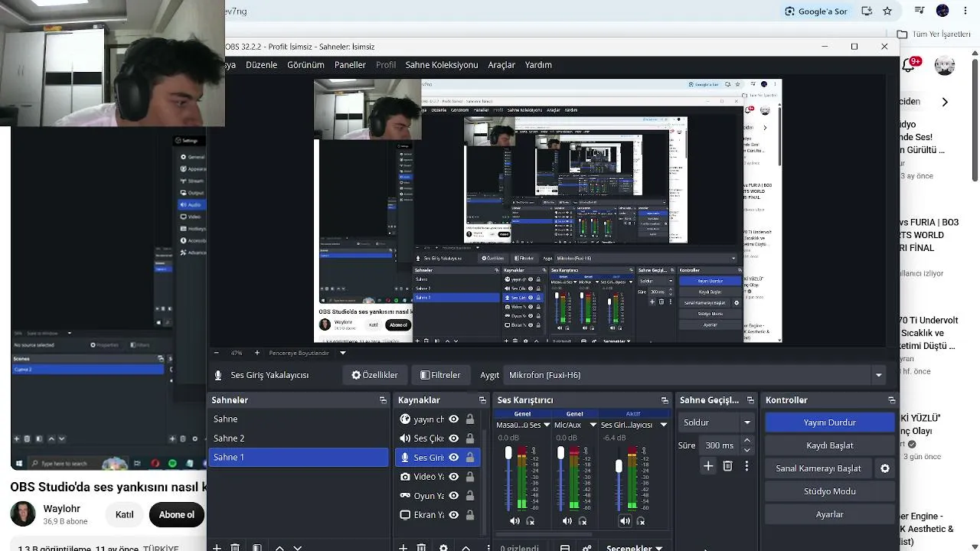Open the Araçlar menu
This screenshot has width=980, height=551.
click(x=501, y=65)
